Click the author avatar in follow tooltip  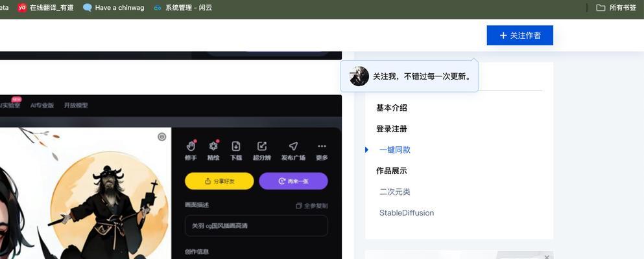coord(359,76)
